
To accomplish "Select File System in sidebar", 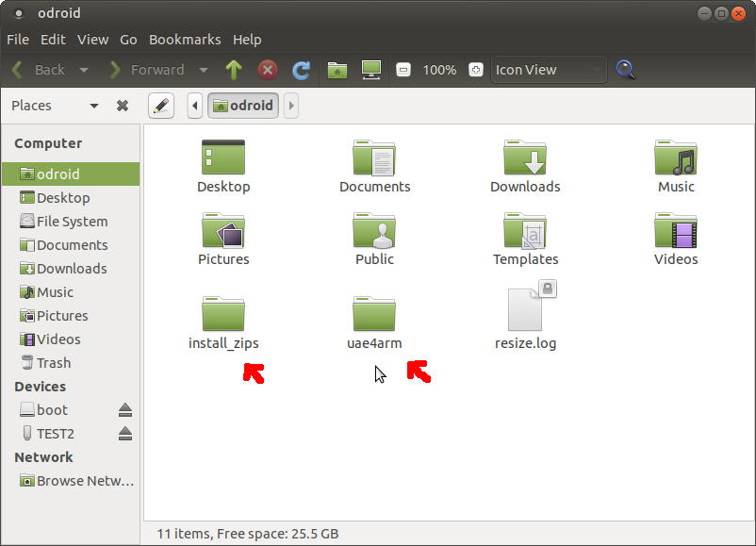I will click(72, 222).
